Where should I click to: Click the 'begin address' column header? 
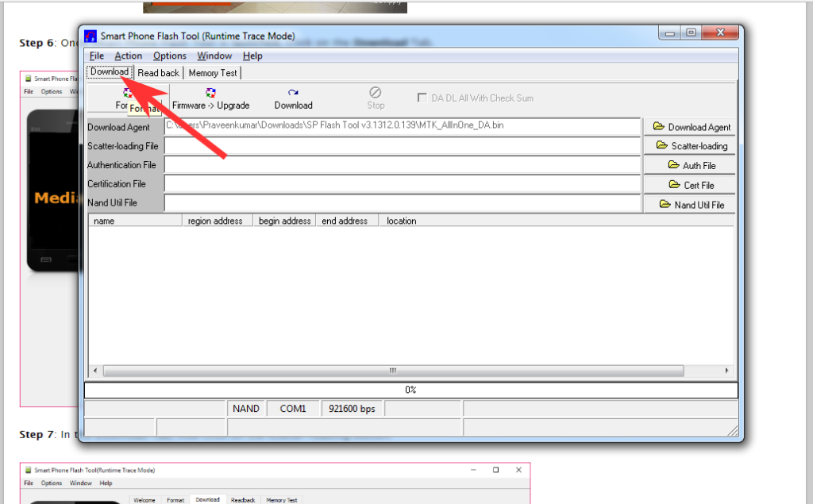point(284,221)
